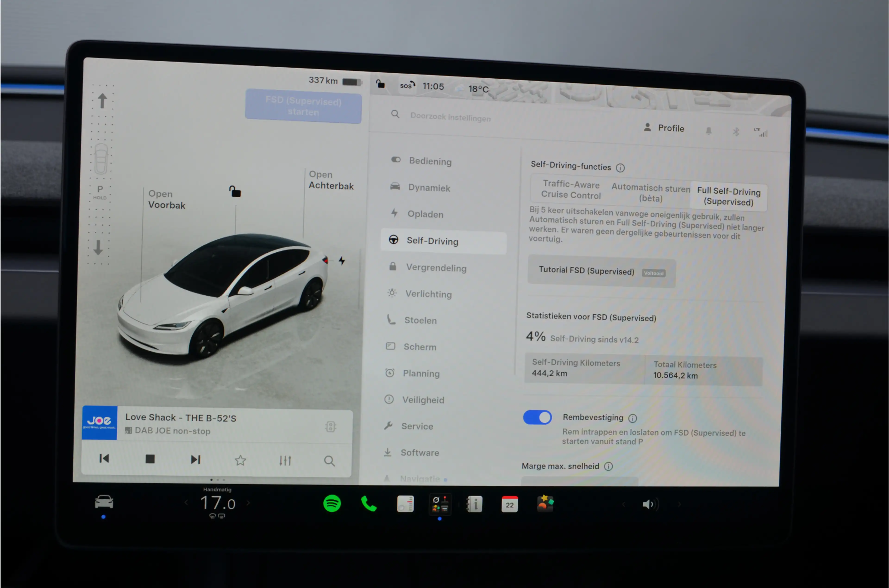Open Tutorial FSD (Supervised) button
This screenshot has height=588, width=889.
(x=601, y=272)
